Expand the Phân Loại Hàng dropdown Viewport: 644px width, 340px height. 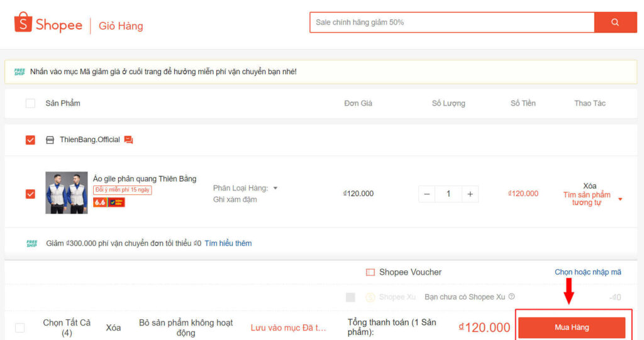(x=275, y=188)
